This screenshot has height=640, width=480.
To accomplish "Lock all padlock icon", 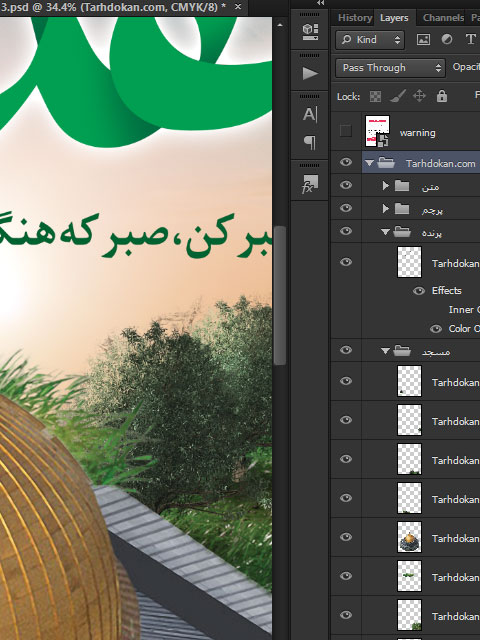I will 442,96.
